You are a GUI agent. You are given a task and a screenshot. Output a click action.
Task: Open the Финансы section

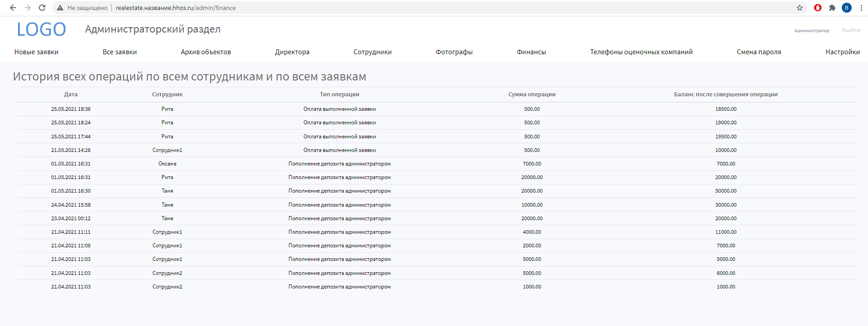pyautogui.click(x=531, y=52)
